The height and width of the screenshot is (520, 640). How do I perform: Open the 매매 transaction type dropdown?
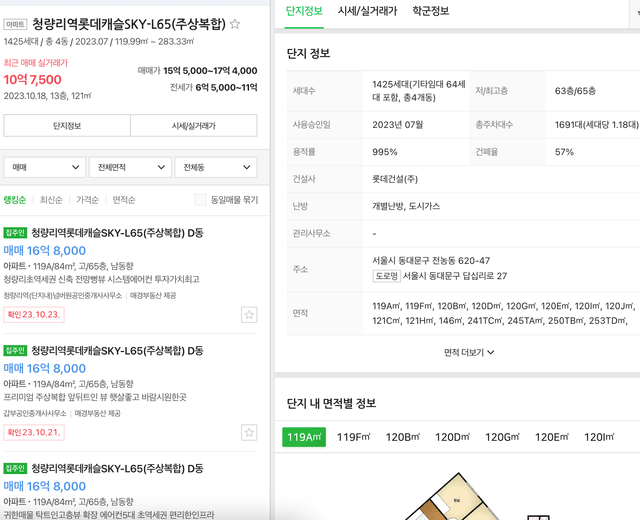point(44,167)
